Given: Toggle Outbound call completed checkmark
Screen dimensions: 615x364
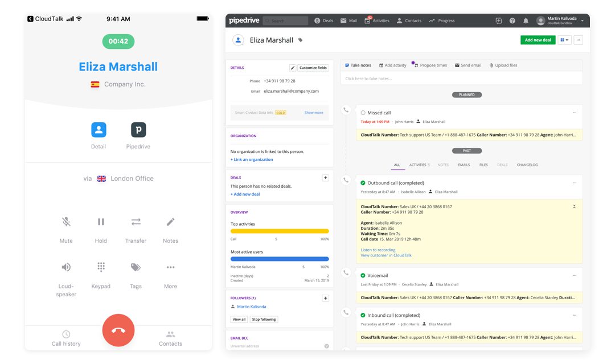Looking at the screenshot, I should pyautogui.click(x=363, y=183).
